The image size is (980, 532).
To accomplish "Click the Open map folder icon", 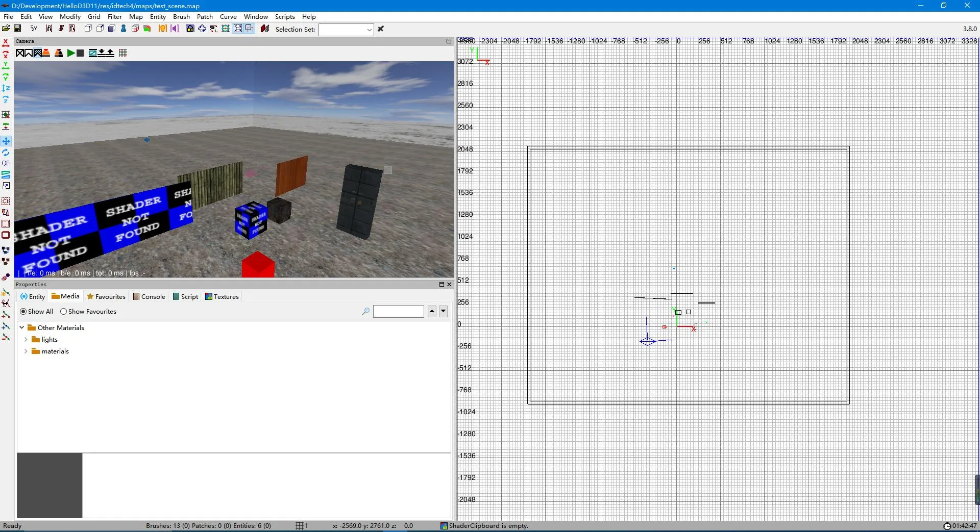I will coord(6,29).
